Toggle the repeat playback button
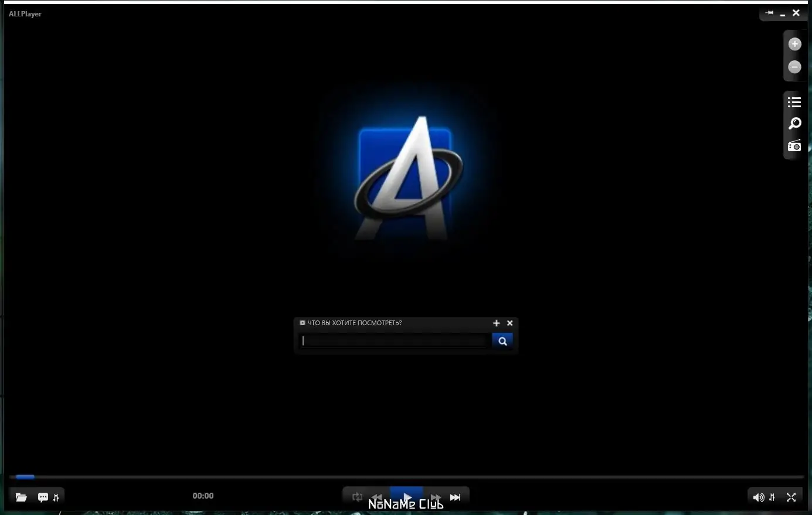 click(357, 497)
